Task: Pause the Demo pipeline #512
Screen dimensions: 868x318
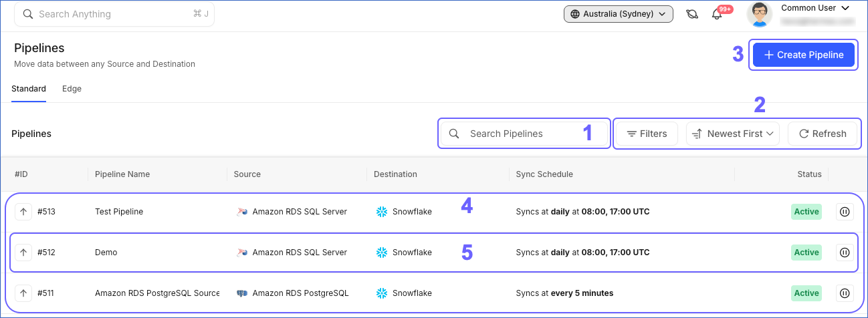Action: [845, 253]
